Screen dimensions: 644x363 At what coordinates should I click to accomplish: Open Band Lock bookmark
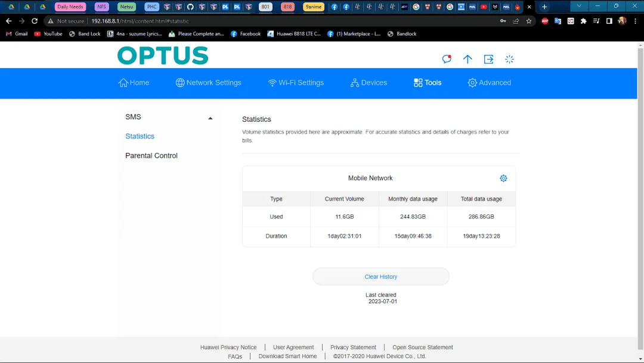click(x=85, y=33)
